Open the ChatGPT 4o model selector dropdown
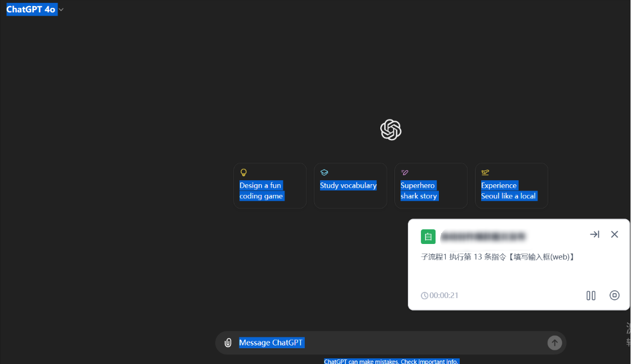This screenshot has height=364, width=631. [34, 9]
